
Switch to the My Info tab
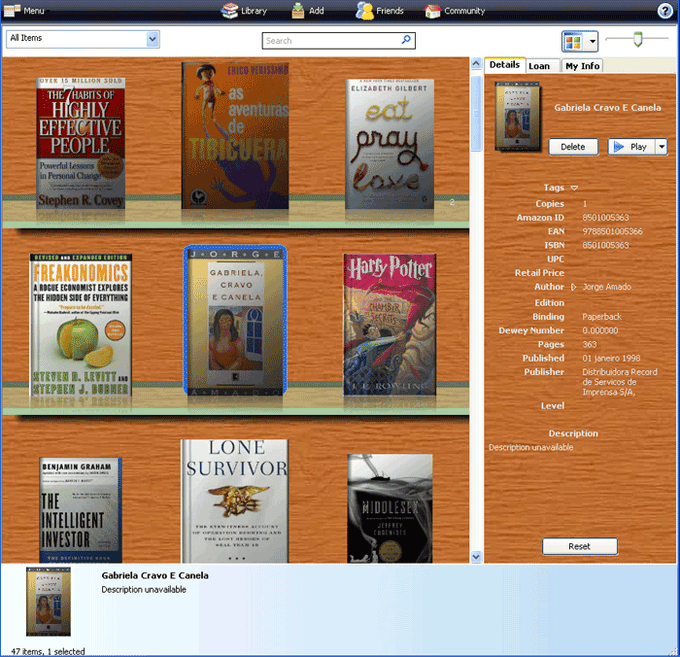tap(582, 66)
